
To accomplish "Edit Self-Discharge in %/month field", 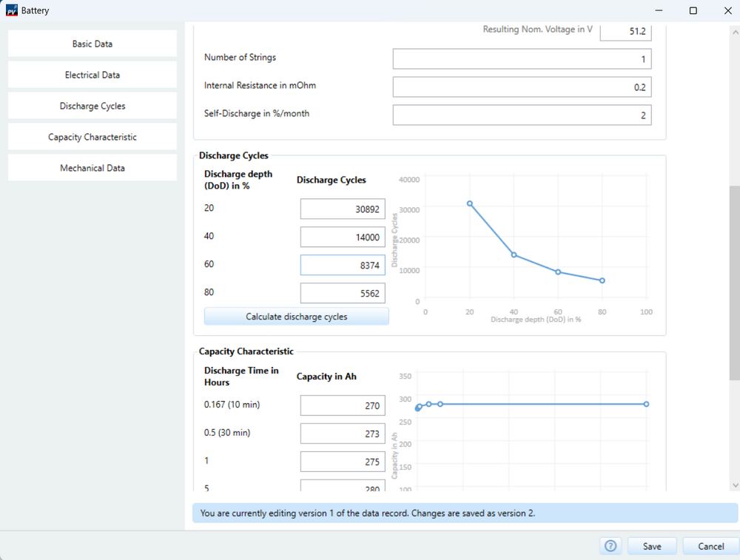I will point(522,115).
